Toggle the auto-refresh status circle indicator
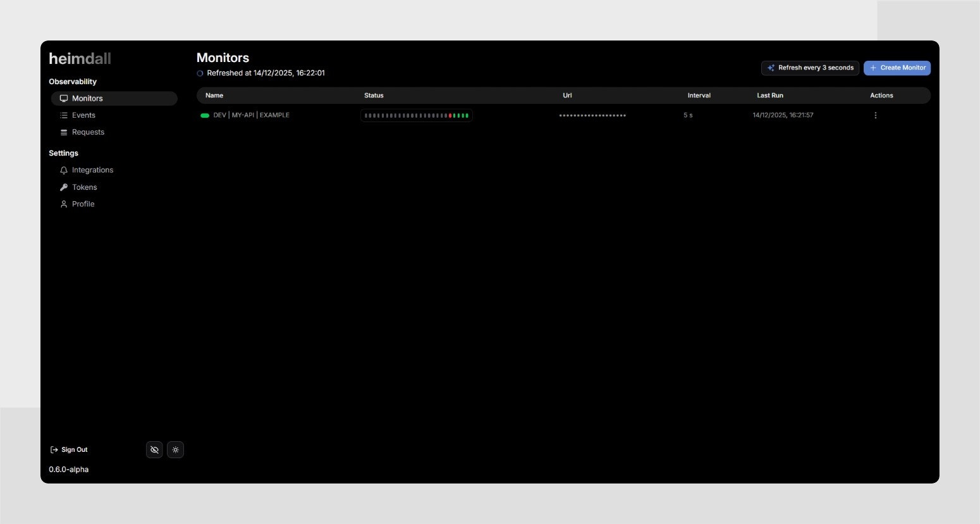Viewport: 980px width, 524px height. [x=200, y=73]
